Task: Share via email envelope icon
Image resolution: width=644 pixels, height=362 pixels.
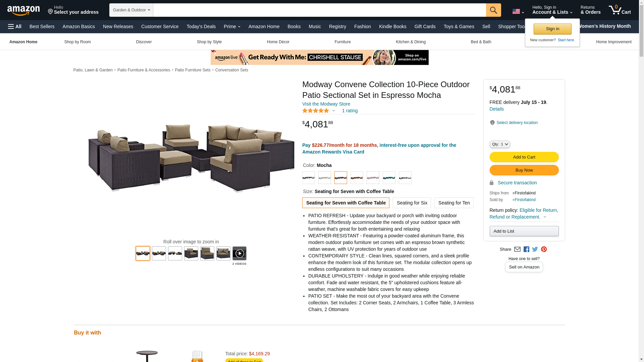Action: [517, 249]
